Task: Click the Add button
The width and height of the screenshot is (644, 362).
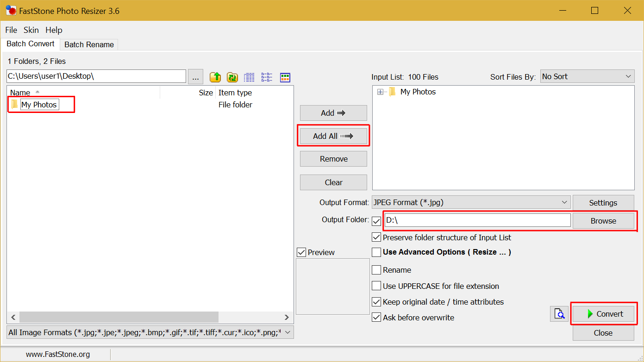Action: click(x=333, y=113)
